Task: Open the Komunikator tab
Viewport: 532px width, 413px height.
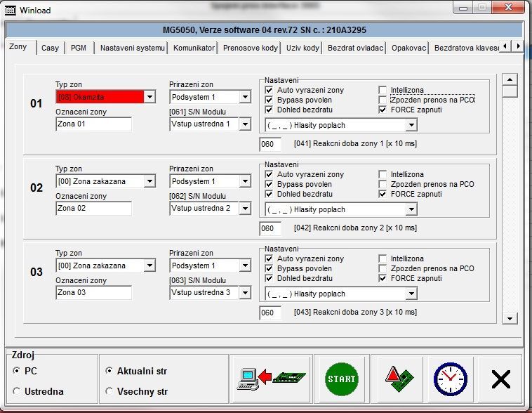Action: pos(194,48)
